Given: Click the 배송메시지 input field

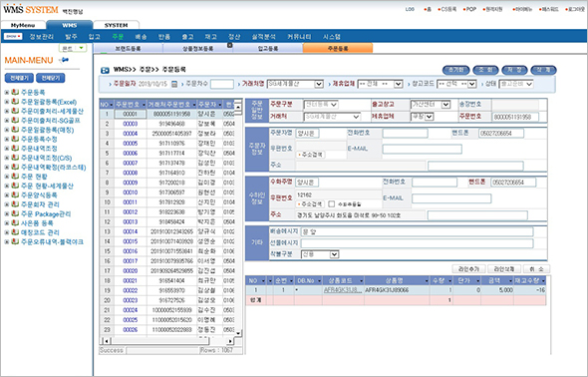Looking at the screenshot, I should (x=417, y=231).
